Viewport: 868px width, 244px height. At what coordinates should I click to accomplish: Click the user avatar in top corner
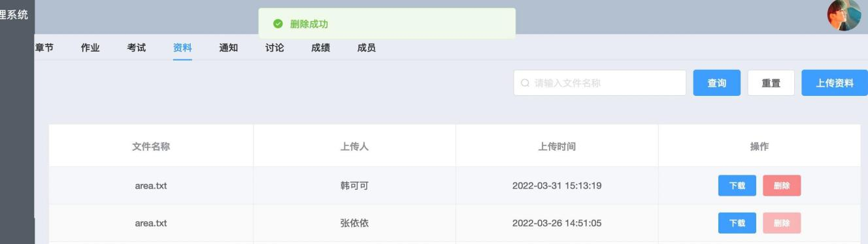(844, 15)
